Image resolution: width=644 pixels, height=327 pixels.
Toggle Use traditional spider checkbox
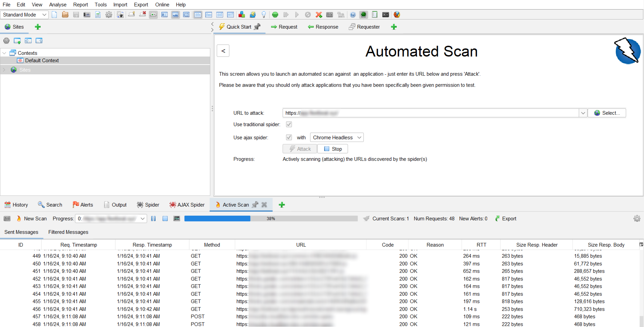tap(289, 124)
